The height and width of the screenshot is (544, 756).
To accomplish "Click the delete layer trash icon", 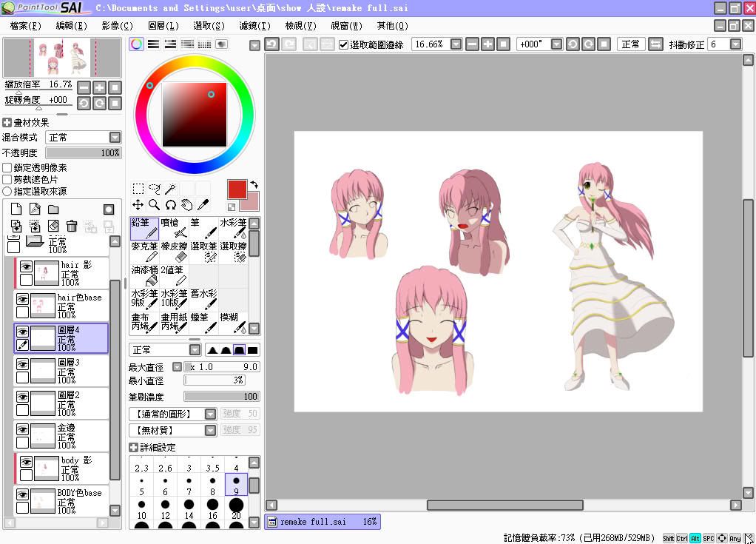I will click(72, 226).
